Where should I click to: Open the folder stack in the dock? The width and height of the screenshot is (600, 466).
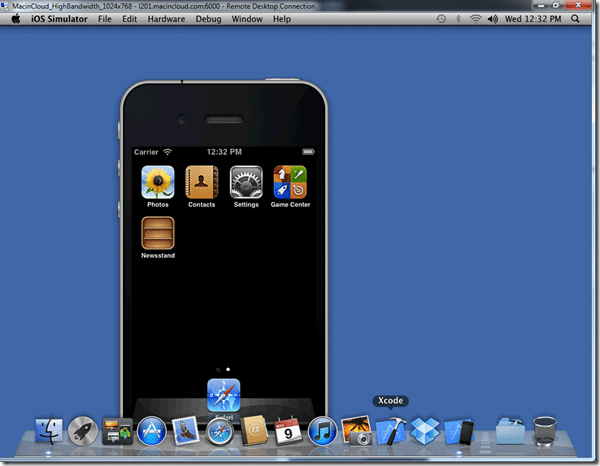(510, 431)
